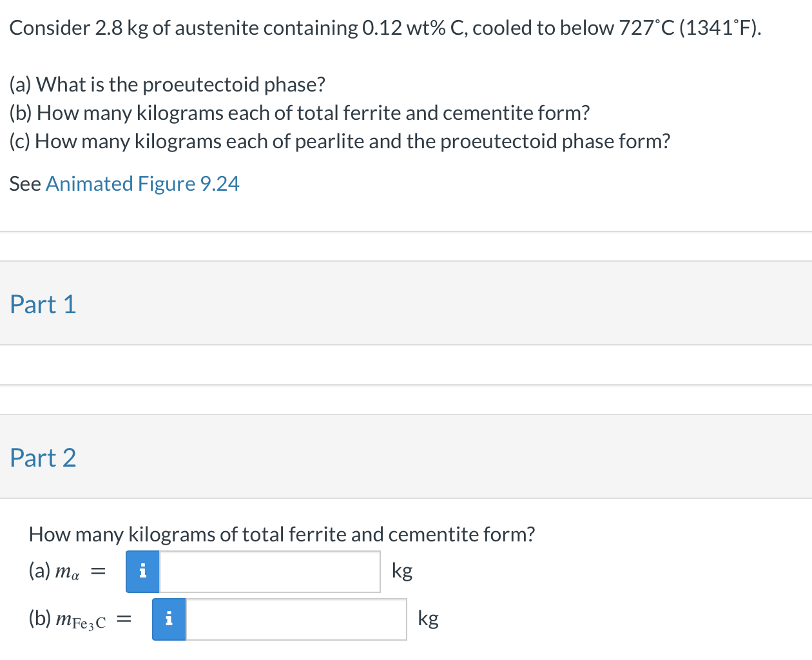Screen dimensions: 812x660
Task: Expand the Part 1 section
Action: [x=43, y=304]
